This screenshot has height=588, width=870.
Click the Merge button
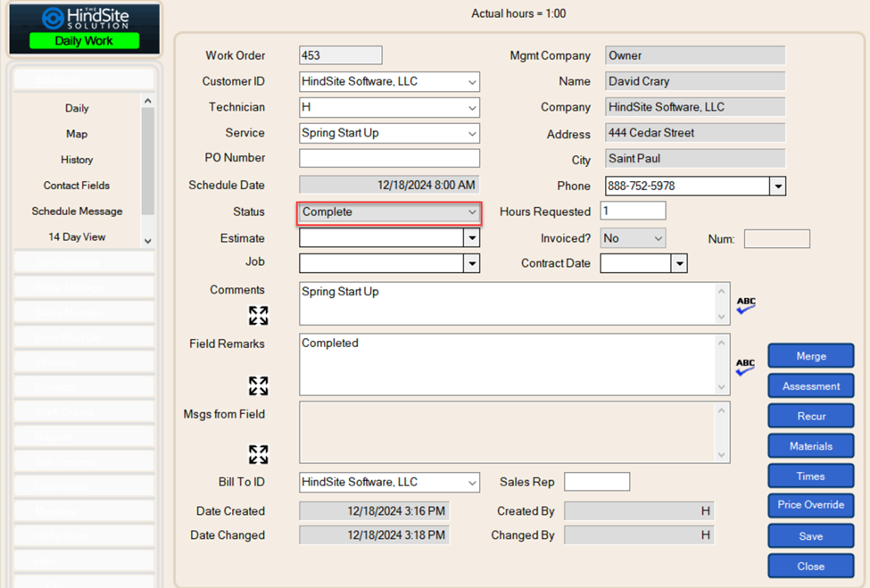tap(810, 355)
